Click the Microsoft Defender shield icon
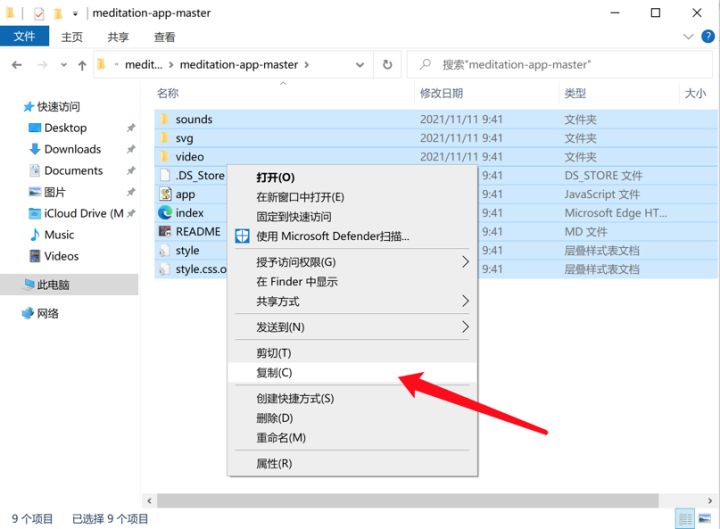The height and width of the screenshot is (529, 720). [x=241, y=237]
